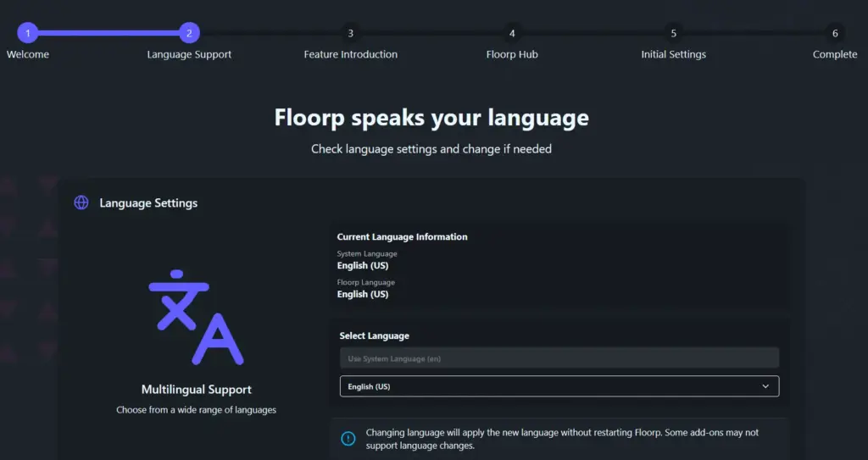This screenshot has height=460, width=868.
Task: Click the Changing language notice text
Action: 562,439
